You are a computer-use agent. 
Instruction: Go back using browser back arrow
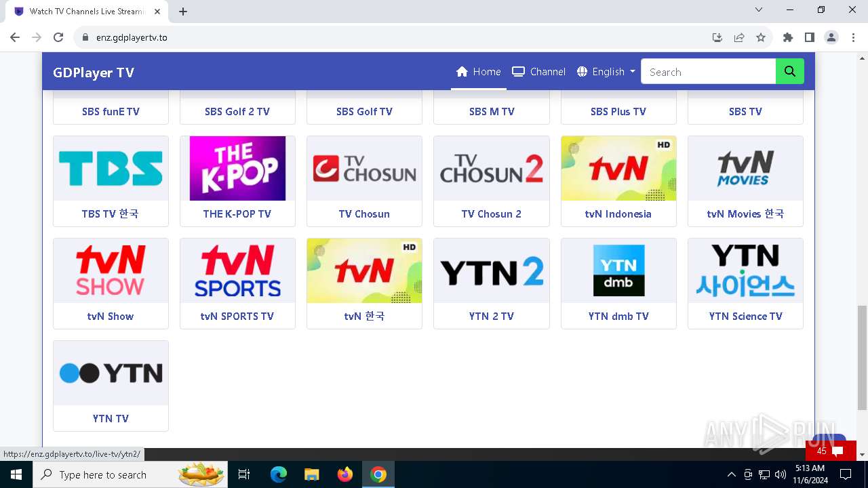pyautogui.click(x=15, y=37)
